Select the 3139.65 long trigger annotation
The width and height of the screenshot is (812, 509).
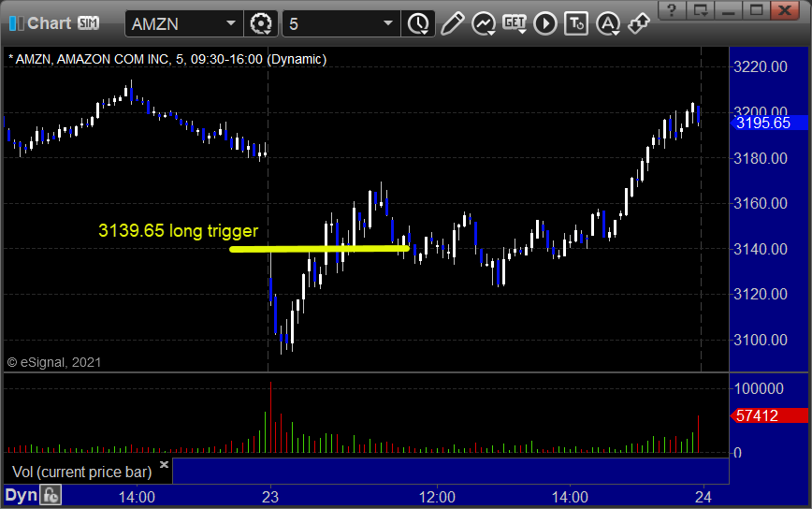pos(178,230)
